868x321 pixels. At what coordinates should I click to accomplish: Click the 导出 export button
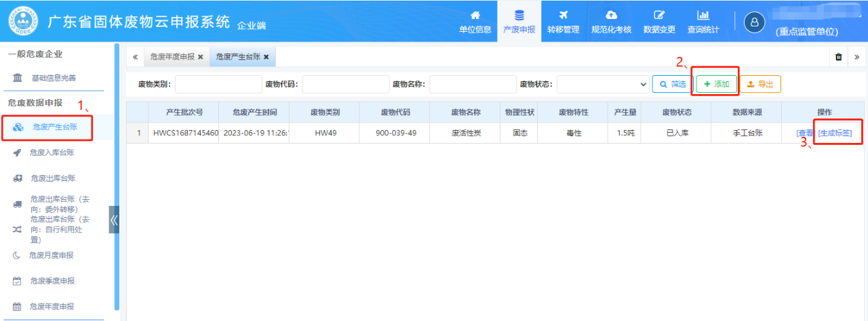click(x=760, y=84)
